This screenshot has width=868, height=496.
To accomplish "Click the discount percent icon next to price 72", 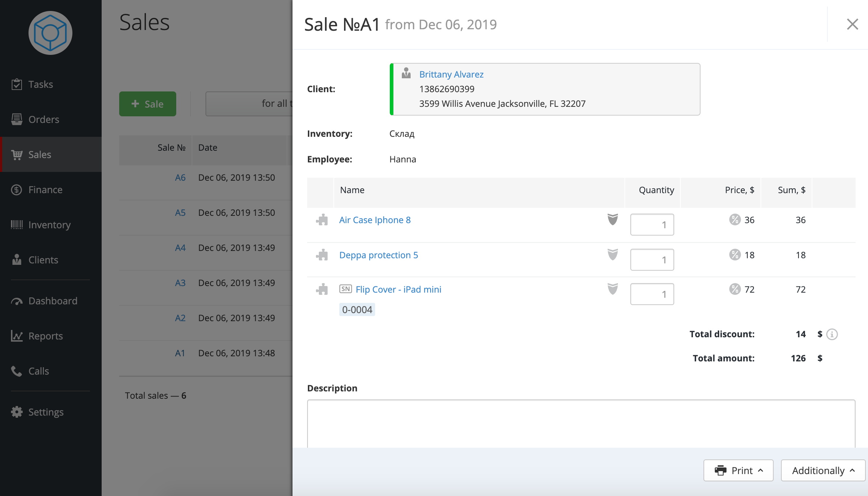I will point(735,289).
